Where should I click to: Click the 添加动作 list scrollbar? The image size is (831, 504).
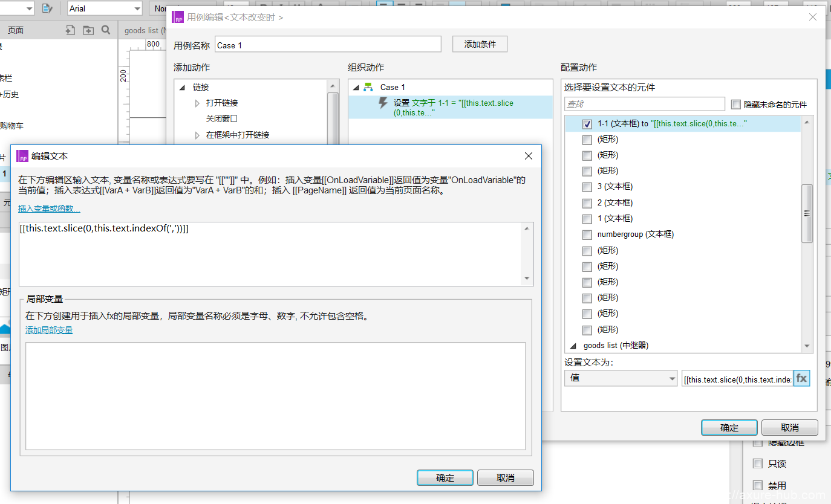tap(333, 118)
